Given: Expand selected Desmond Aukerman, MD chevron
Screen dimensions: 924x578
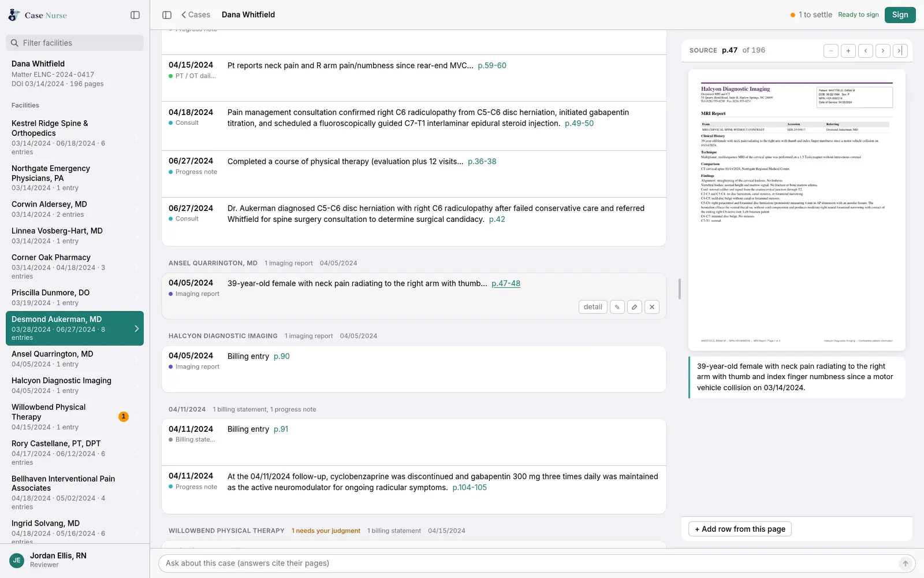Looking at the screenshot, I should 137,328.
